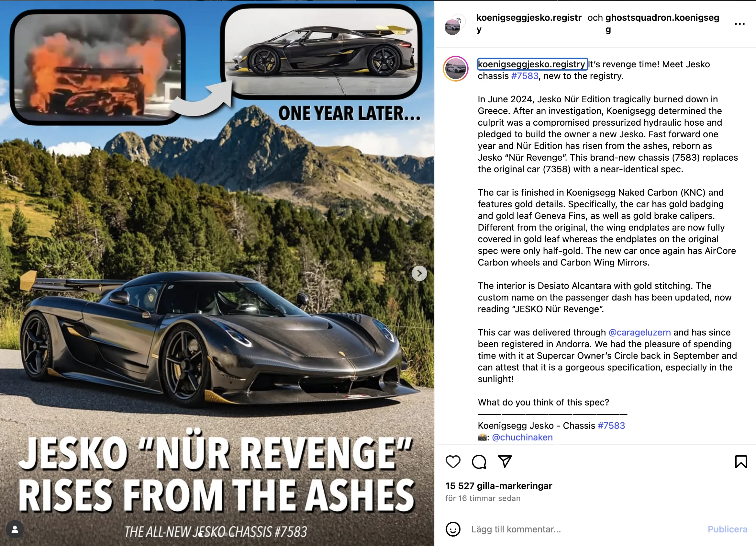Click Publicera to post comment
Screen dimensions: 756x546
pos(727,529)
